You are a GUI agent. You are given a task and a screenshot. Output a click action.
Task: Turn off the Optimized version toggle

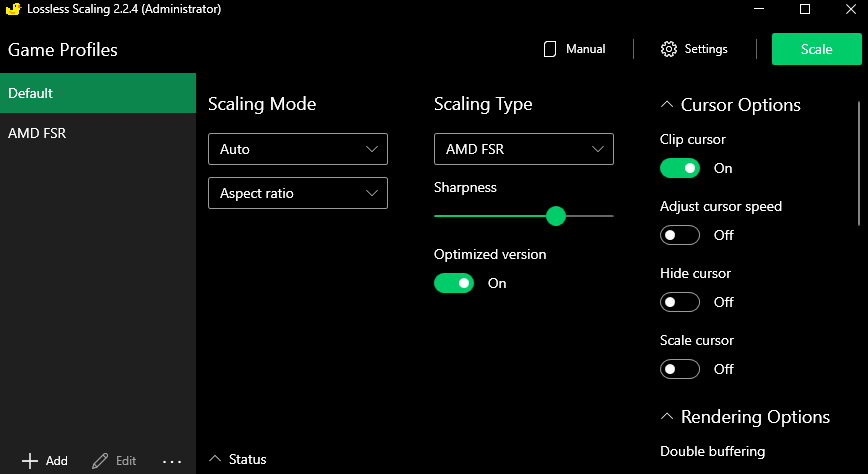(x=454, y=283)
